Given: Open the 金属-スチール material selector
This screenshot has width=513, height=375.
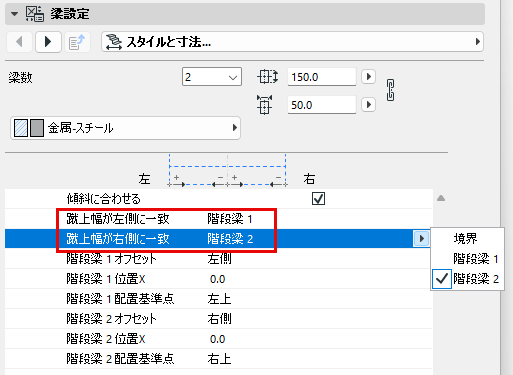Looking at the screenshot, I should 125,128.
